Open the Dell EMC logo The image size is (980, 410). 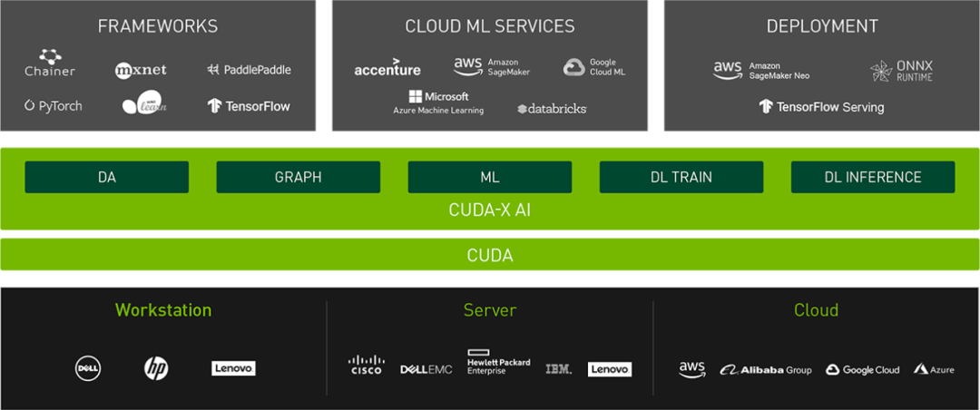point(426,369)
